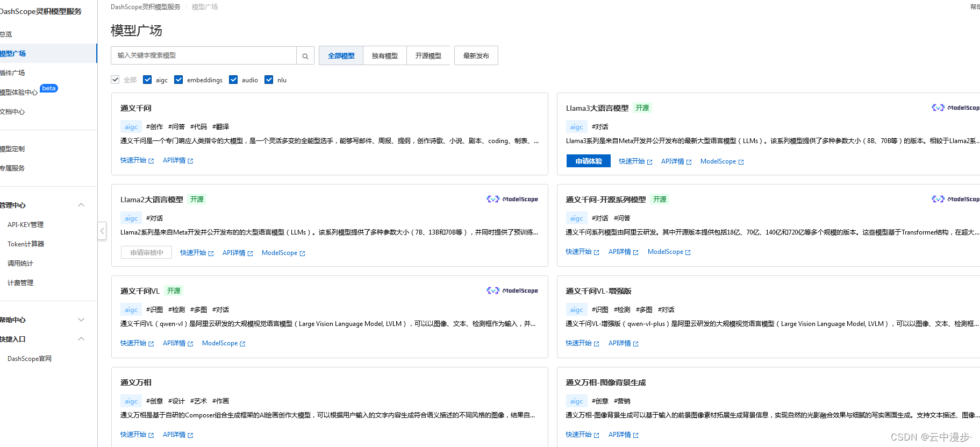Image resolution: width=980 pixels, height=447 pixels.
Task: Uncheck the aigc filter checkbox
Action: tap(147, 80)
